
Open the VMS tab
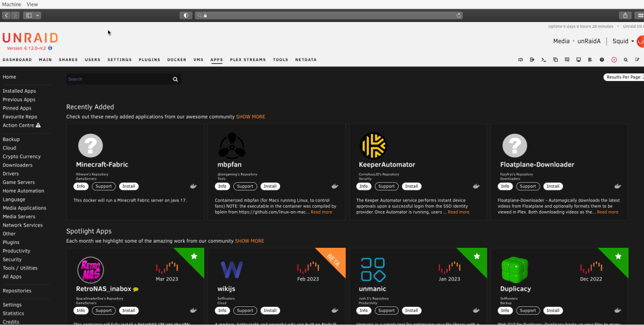click(198, 60)
